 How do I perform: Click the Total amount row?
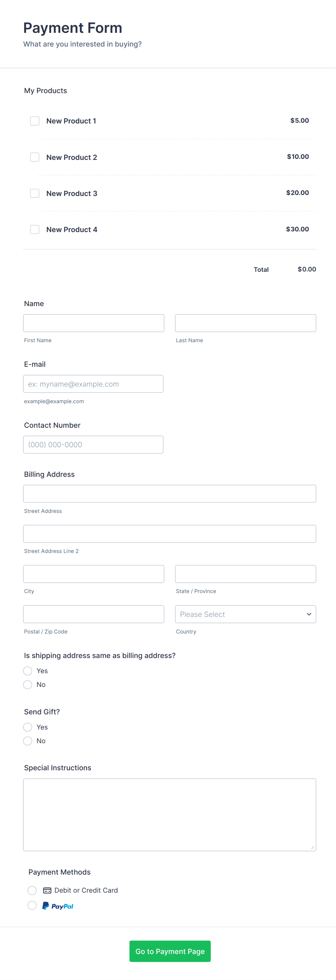pos(285,269)
